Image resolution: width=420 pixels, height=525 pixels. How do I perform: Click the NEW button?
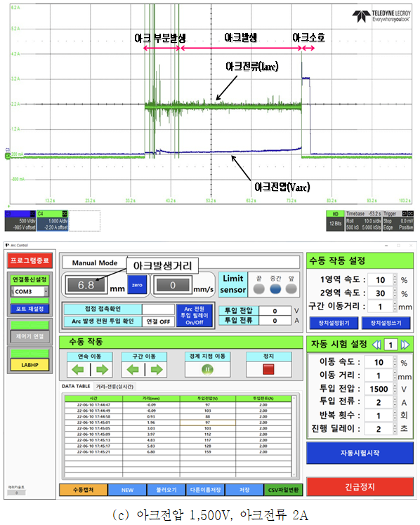(x=127, y=489)
